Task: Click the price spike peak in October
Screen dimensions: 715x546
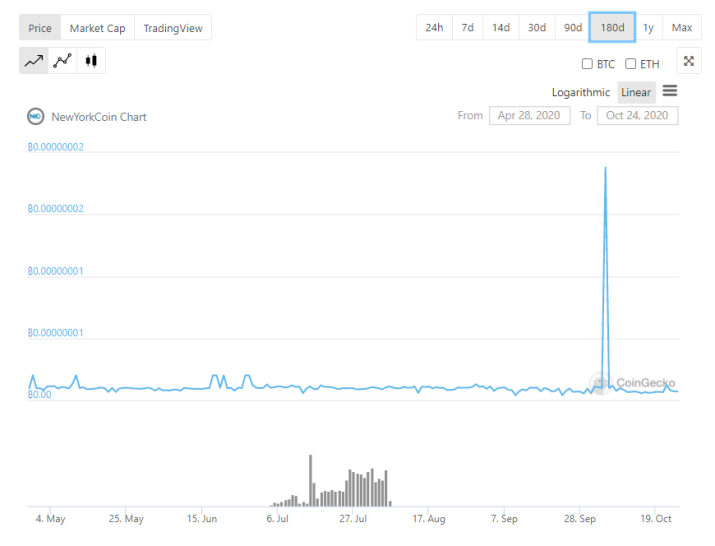Action: click(605, 168)
